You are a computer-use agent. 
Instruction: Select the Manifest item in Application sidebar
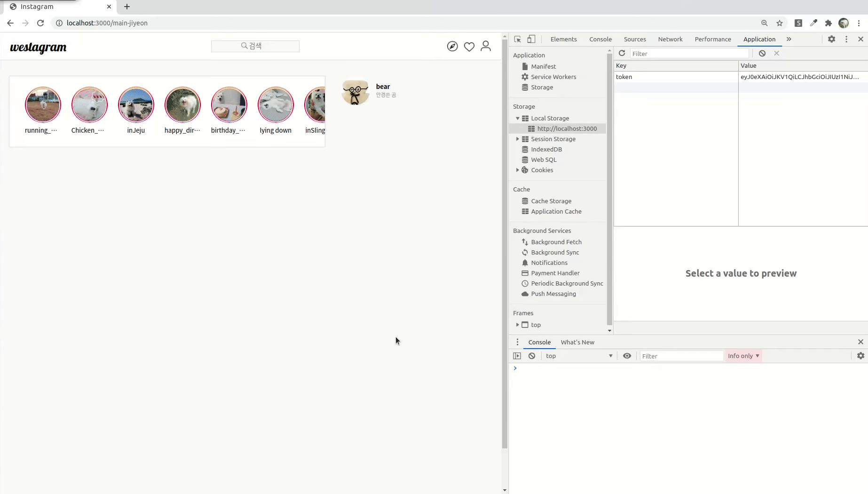[x=543, y=66]
